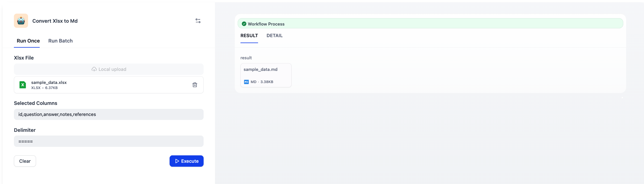Run the workflow with Execute
Viewport: 644px width, 184px height.
pyautogui.click(x=187, y=161)
